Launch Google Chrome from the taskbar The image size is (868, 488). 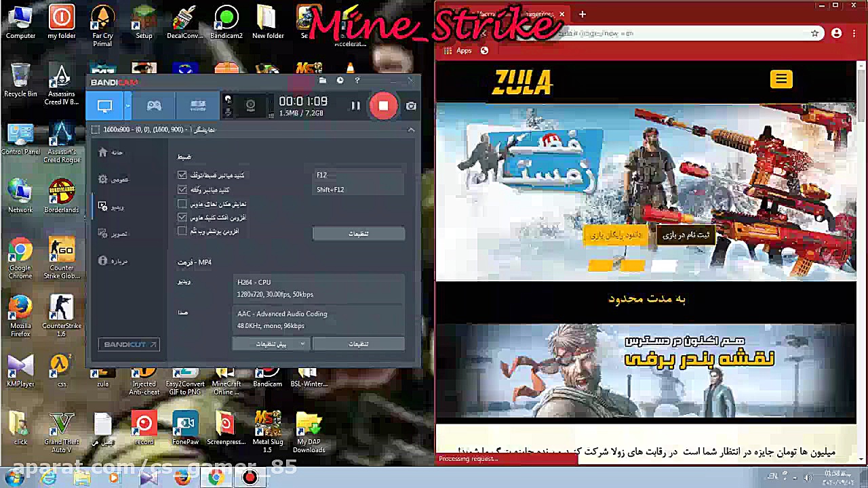point(216,478)
